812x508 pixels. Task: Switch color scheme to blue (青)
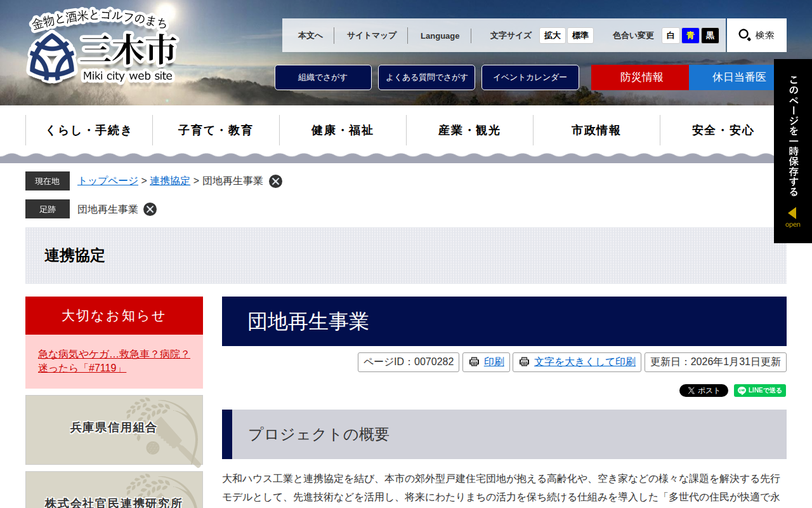pos(690,36)
